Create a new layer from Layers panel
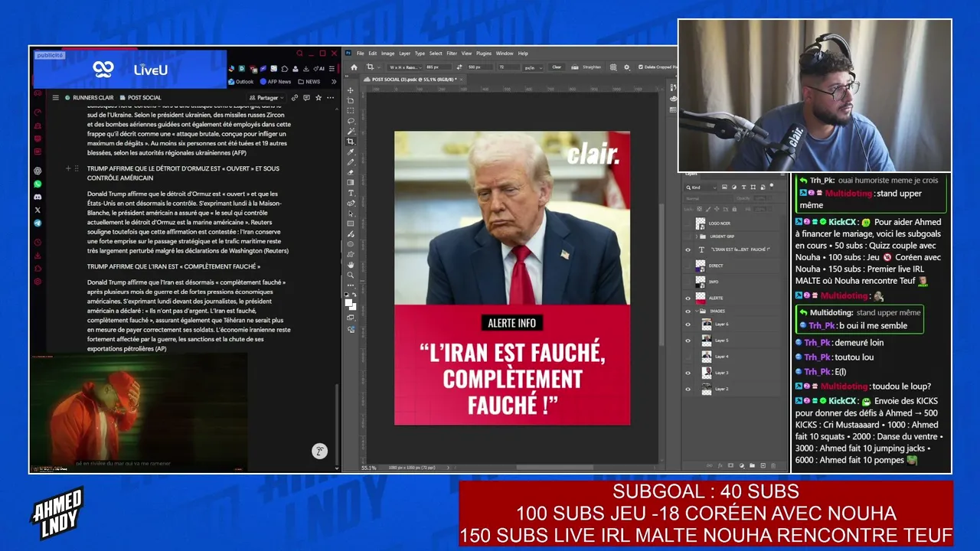980x551 pixels. click(763, 465)
